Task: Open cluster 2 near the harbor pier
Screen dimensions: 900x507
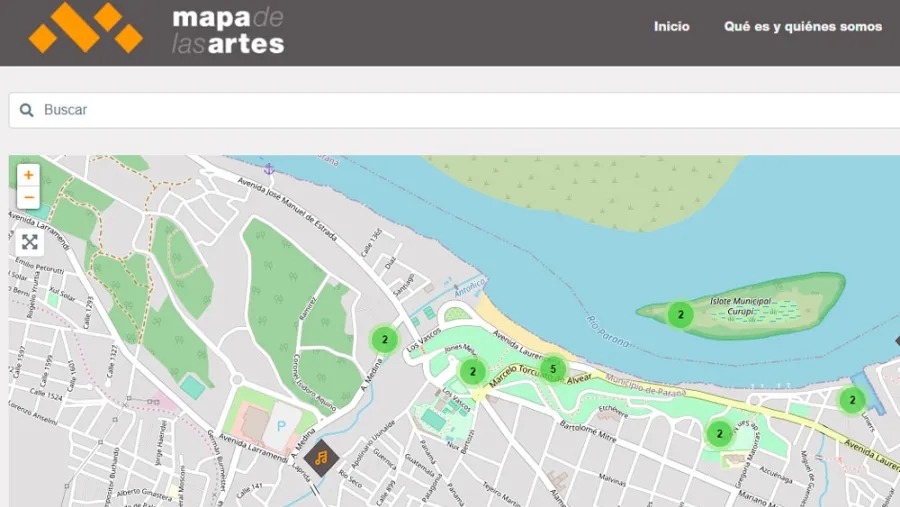Action: 852,400
